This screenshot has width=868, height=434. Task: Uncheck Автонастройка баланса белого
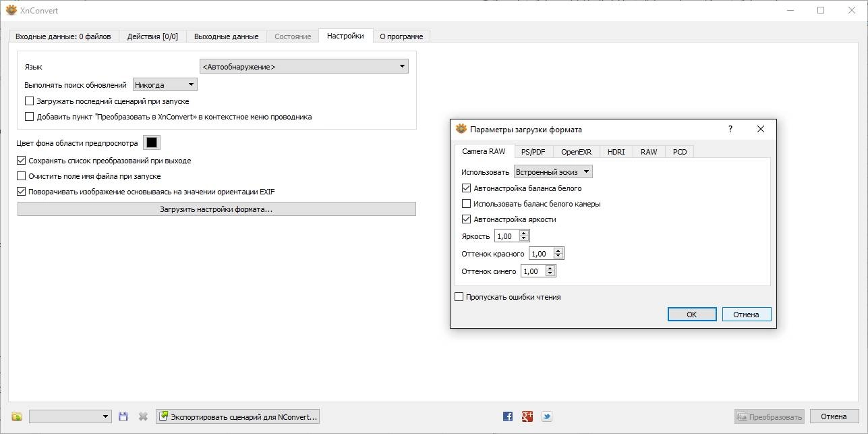coord(466,188)
